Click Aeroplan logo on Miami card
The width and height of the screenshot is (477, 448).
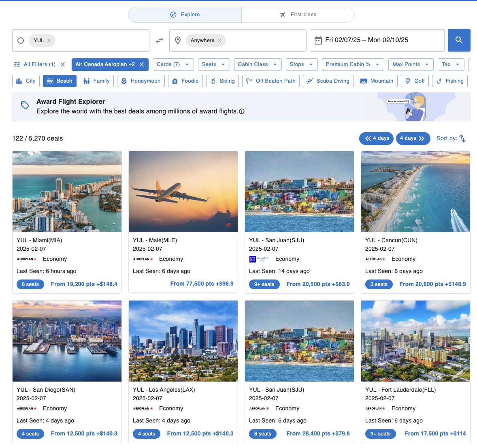27,259
